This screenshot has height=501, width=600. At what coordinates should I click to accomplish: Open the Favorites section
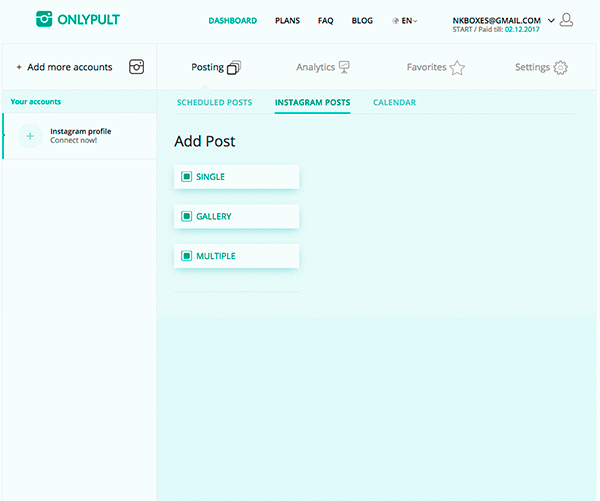pyautogui.click(x=436, y=67)
